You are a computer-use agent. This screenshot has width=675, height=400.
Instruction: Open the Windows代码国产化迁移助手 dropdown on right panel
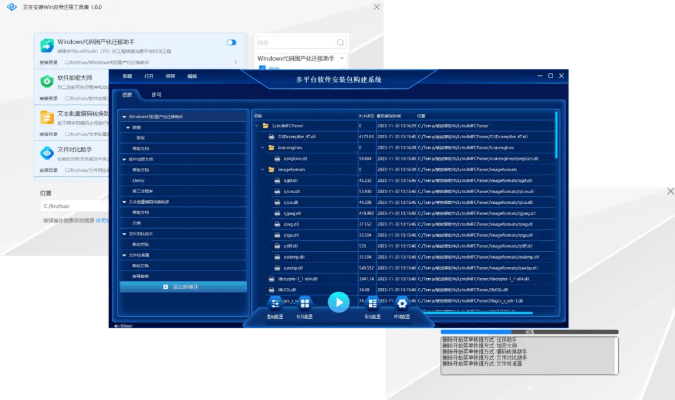(x=343, y=59)
